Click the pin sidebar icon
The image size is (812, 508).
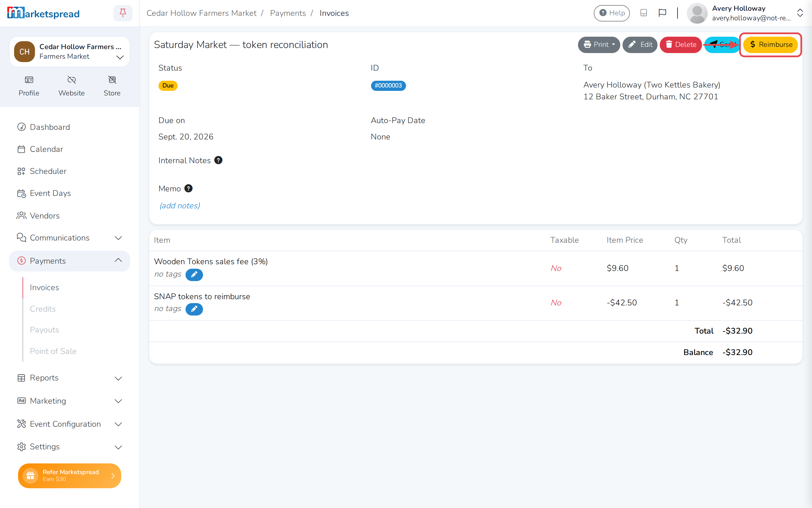pos(123,13)
